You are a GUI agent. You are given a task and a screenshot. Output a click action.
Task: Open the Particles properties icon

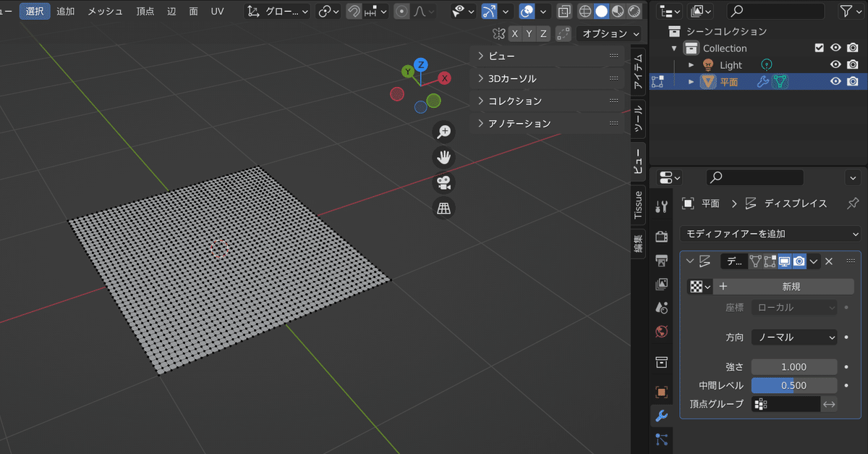click(x=661, y=439)
